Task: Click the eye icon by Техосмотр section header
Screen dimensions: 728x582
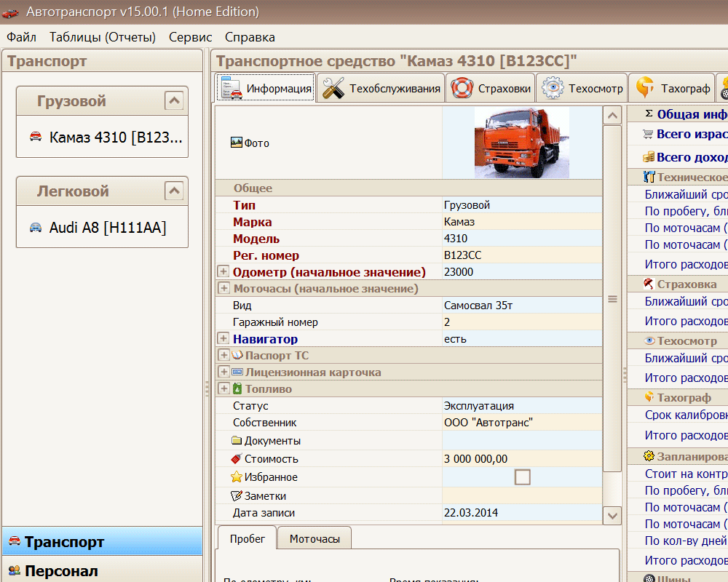Action: point(650,340)
